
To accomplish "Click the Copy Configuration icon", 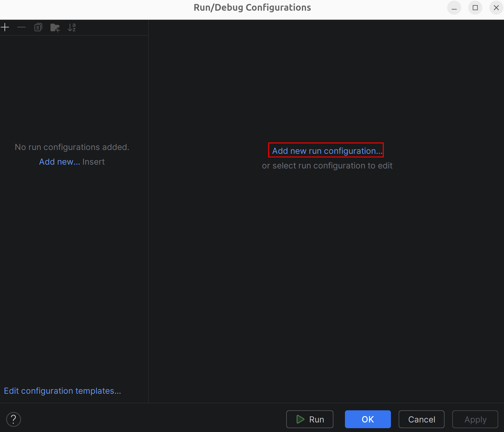I will click(x=38, y=27).
